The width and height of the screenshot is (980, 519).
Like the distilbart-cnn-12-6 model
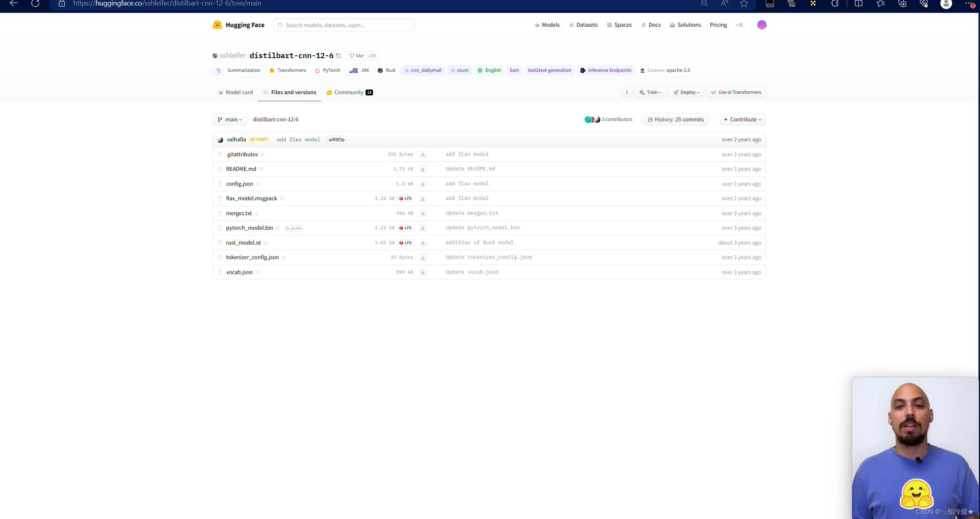357,56
